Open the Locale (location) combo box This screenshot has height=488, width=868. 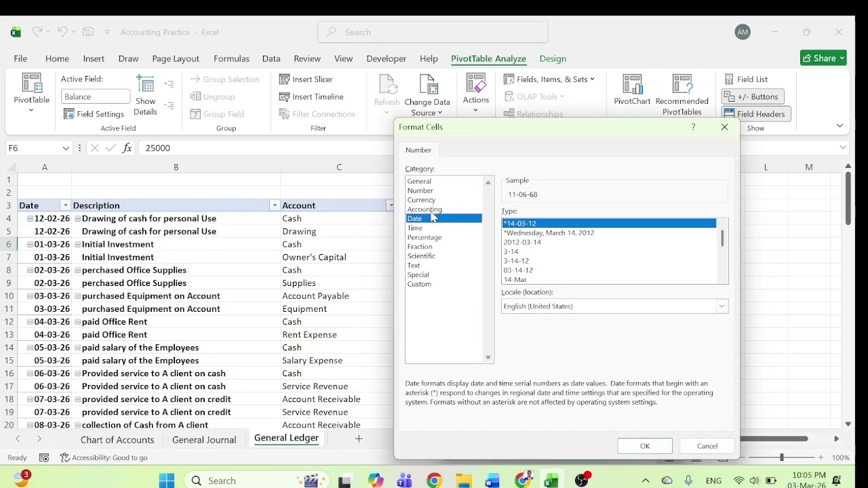pyautogui.click(x=614, y=306)
